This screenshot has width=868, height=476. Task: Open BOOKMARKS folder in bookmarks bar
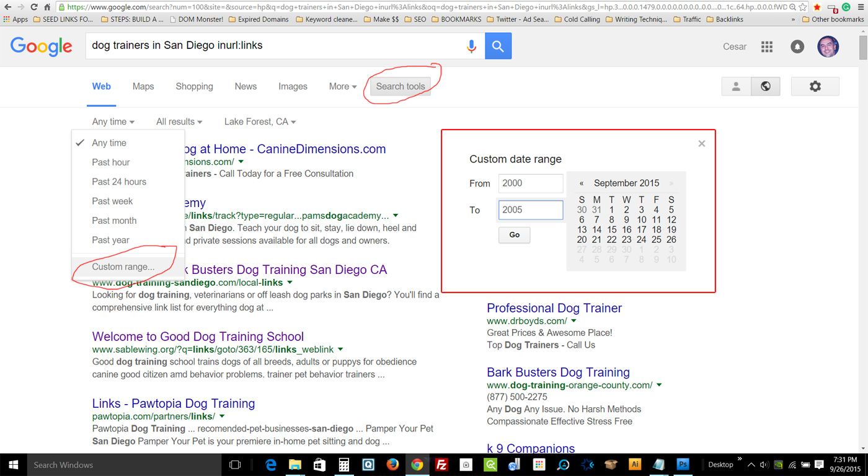tap(458, 19)
